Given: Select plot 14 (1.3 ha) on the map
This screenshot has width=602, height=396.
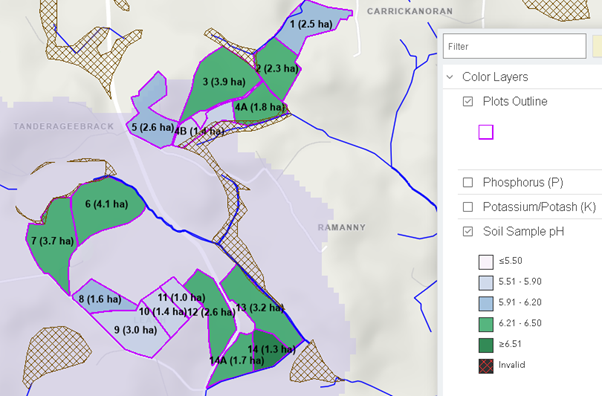Looking at the screenshot, I should (271, 349).
